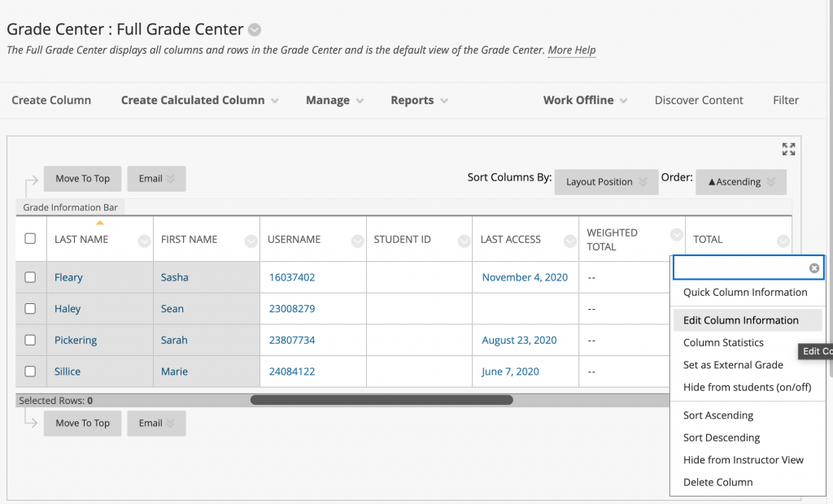
Task: Click the Move To Top button
Action: 82,178
